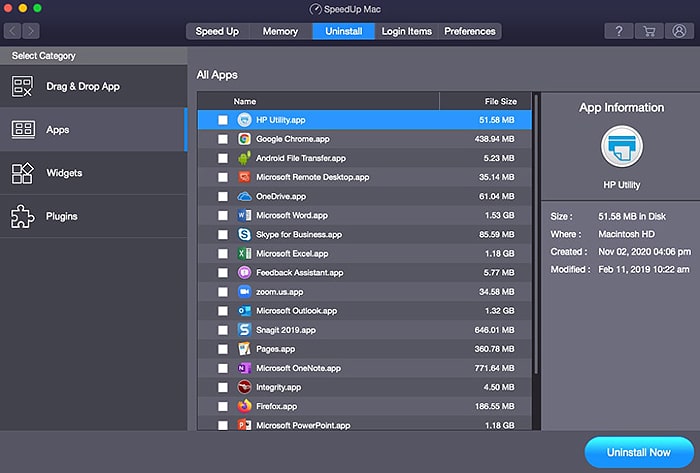Screen dimensions: 700x473
Task: Click the Macintosh HD location value
Action: (626, 234)
